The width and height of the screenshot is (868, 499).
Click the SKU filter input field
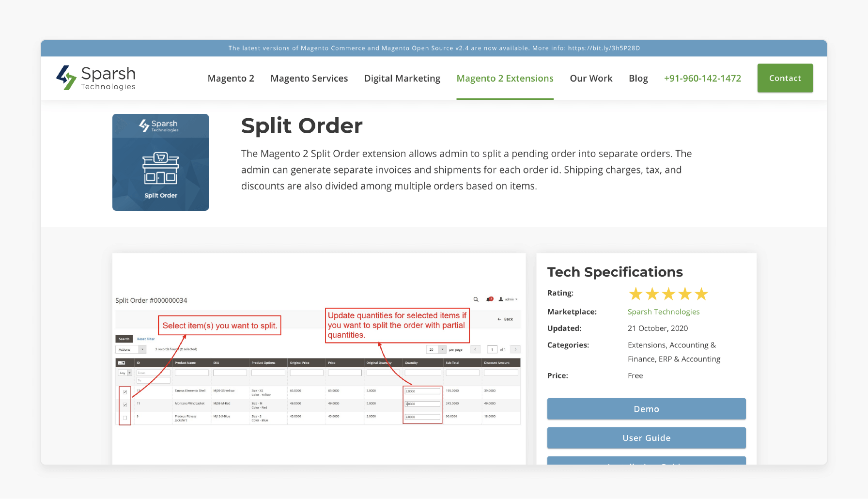pos(230,373)
